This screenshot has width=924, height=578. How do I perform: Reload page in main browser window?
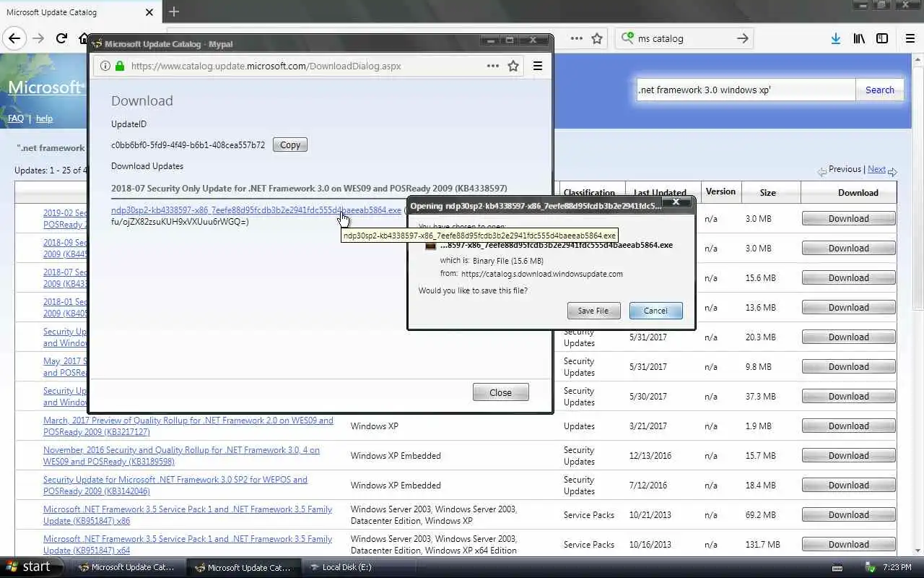pos(61,38)
